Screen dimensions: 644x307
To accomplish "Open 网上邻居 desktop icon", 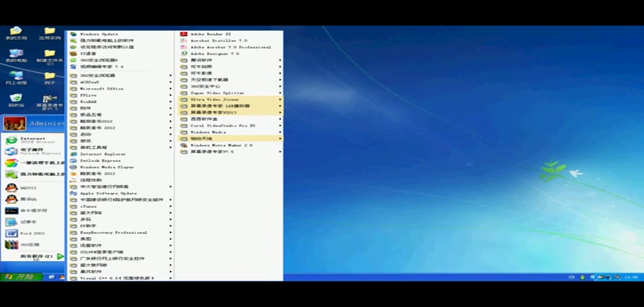I will coord(16,78).
